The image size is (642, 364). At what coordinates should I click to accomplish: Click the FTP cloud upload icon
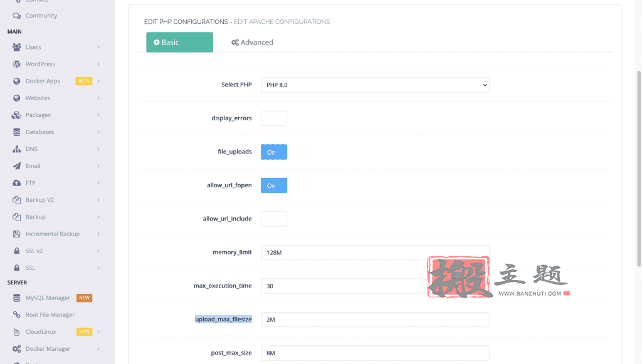pyautogui.click(x=16, y=183)
